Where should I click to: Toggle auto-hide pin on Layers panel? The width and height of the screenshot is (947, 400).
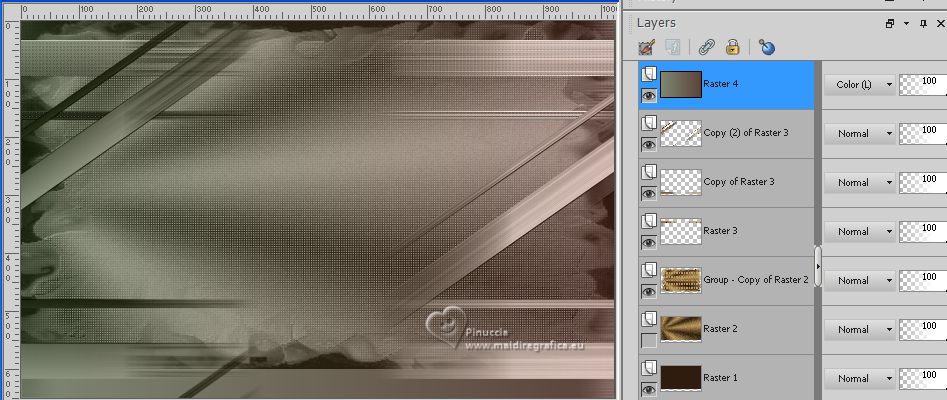(x=923, y=24)
